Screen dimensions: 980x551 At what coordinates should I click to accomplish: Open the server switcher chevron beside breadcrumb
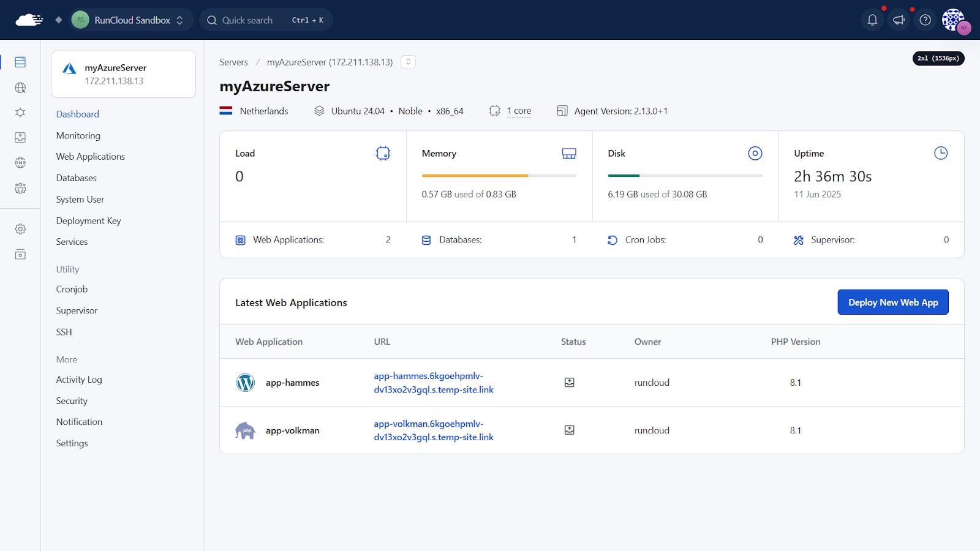408,62
